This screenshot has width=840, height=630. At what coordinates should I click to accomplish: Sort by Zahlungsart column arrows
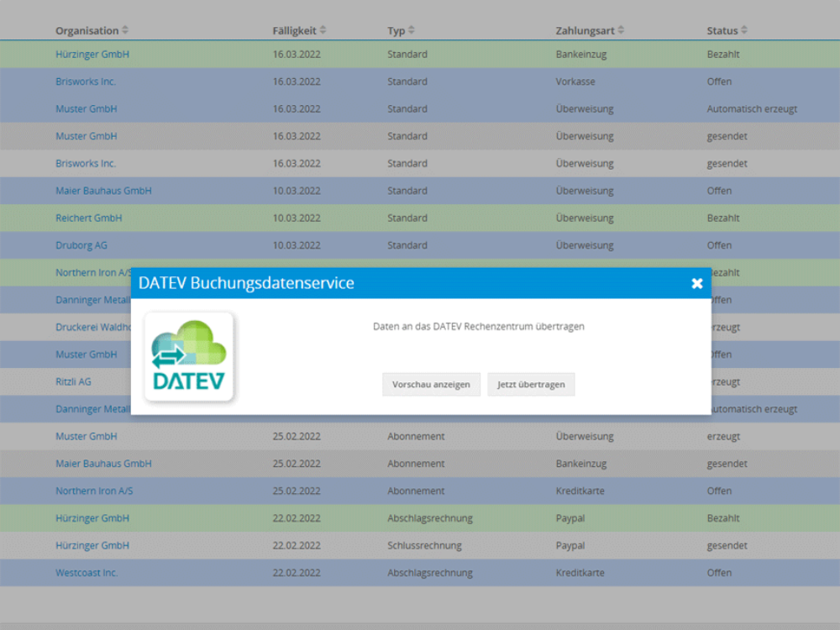pyautogui.click(x=621, y=31)
